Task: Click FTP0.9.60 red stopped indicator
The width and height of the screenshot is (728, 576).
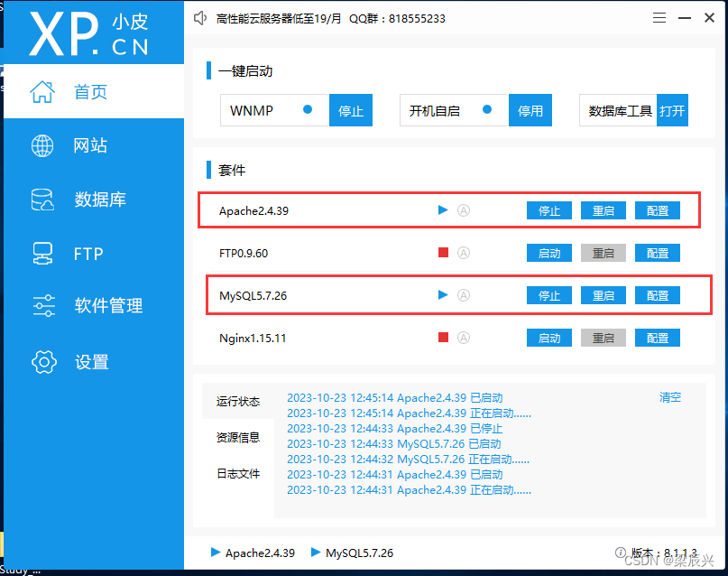Action: click(444, 252)
